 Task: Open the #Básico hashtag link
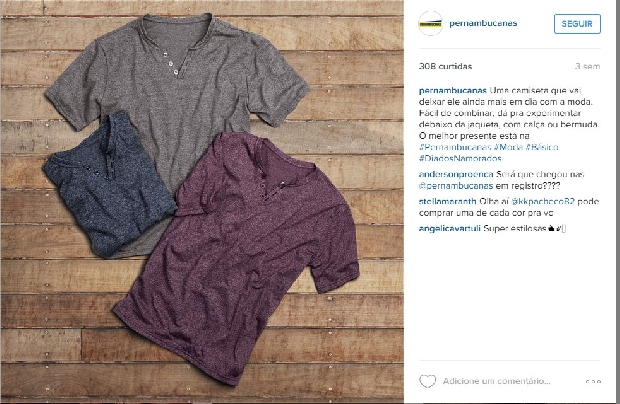(542, 147)
